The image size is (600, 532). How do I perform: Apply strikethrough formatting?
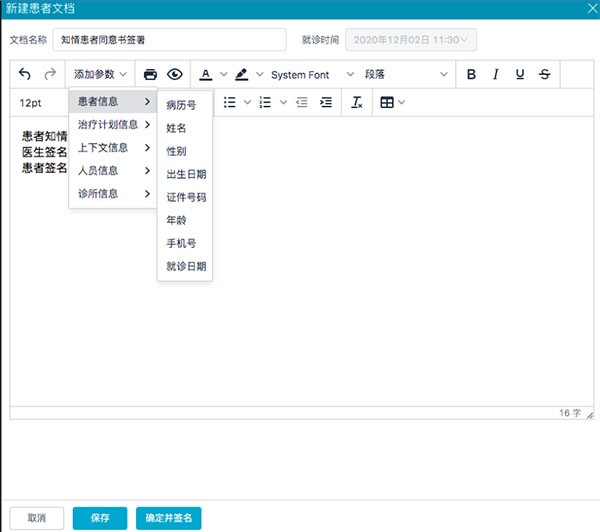click(x=544, y=75)
